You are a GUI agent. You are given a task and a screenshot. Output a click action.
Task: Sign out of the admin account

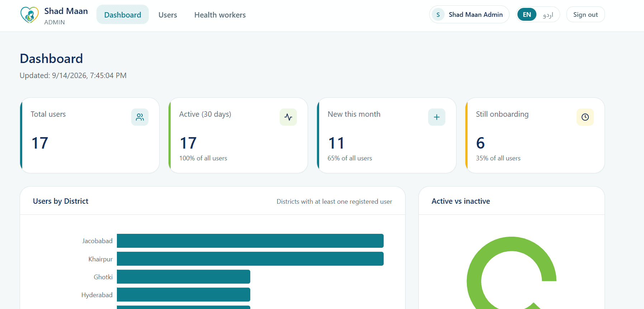click(x=586, y=15)
